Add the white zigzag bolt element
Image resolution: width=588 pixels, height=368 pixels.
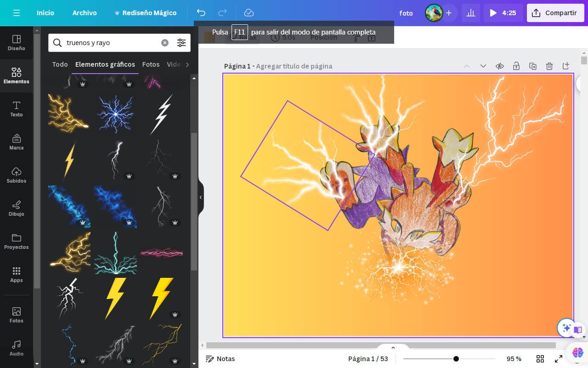point(162,115)
